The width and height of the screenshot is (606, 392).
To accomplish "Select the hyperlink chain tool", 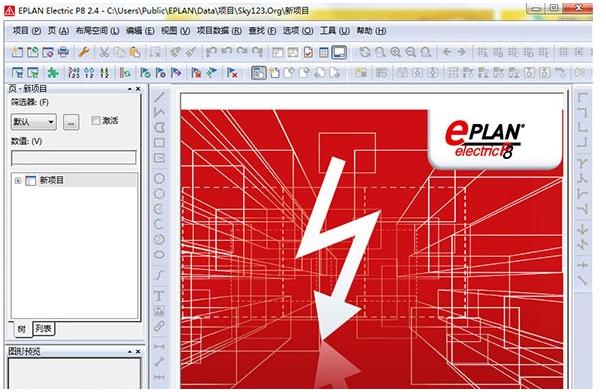I will (159, 326).
